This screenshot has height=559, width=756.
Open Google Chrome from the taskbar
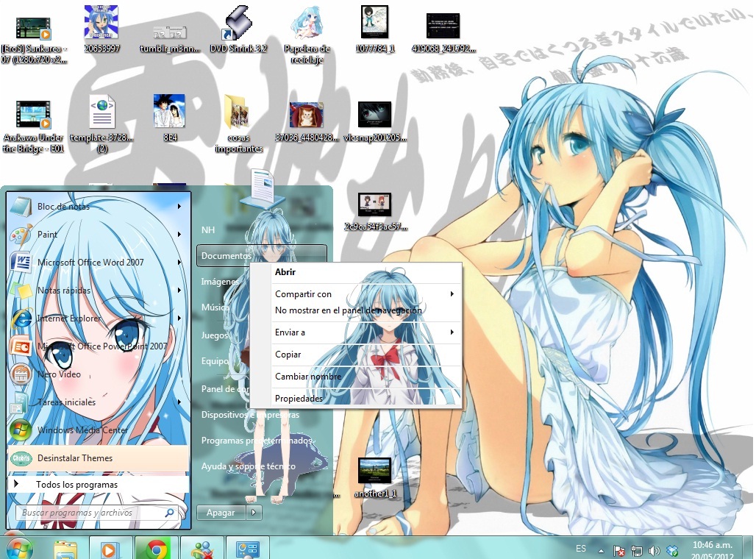pyautogui.click(x=156, y=550)
